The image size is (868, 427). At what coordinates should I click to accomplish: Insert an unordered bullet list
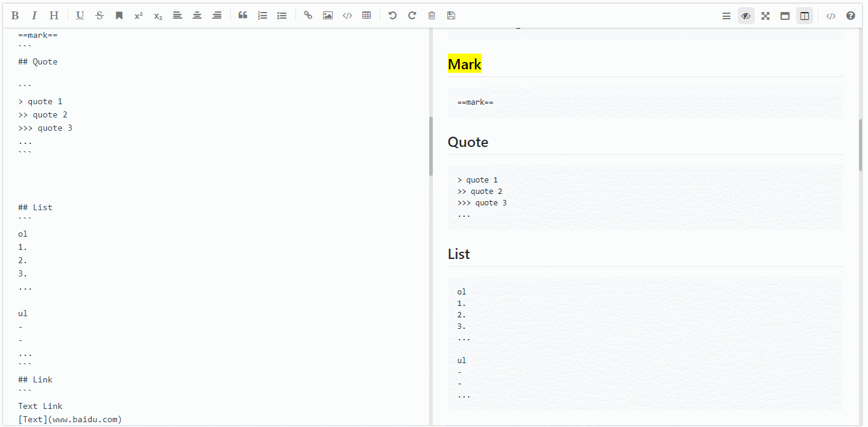tap(281, 16)
